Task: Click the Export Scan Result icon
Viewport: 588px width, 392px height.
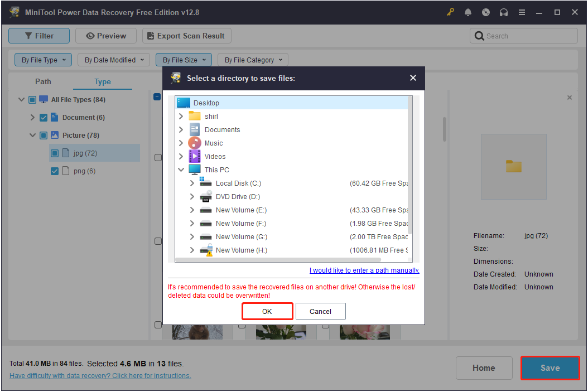Action: point(150,35)
